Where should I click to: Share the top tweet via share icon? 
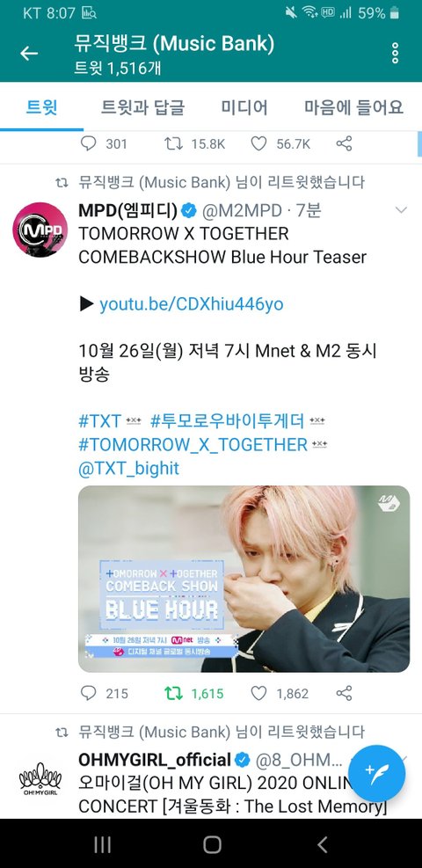coord(344,144)
